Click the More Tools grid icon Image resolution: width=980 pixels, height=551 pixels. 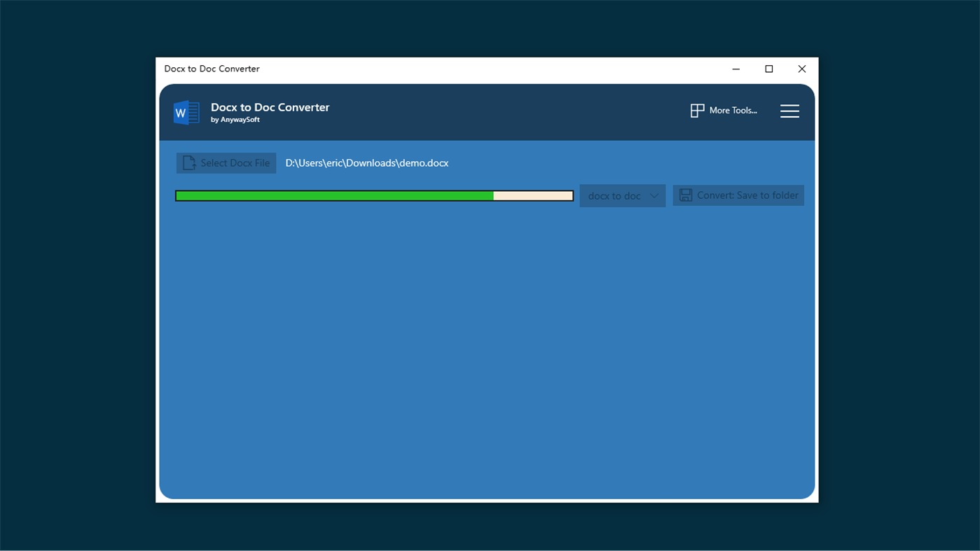(x=696, y=110)
